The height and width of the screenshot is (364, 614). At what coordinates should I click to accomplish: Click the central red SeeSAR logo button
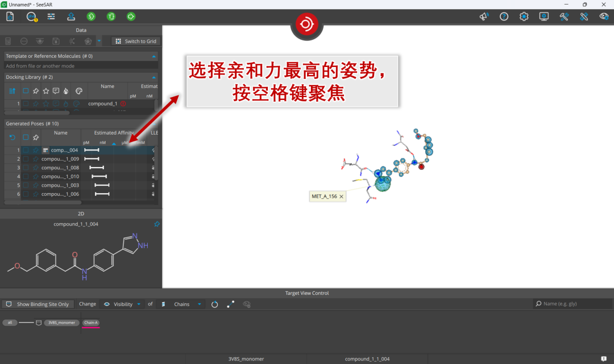click(x=306, y=24)
